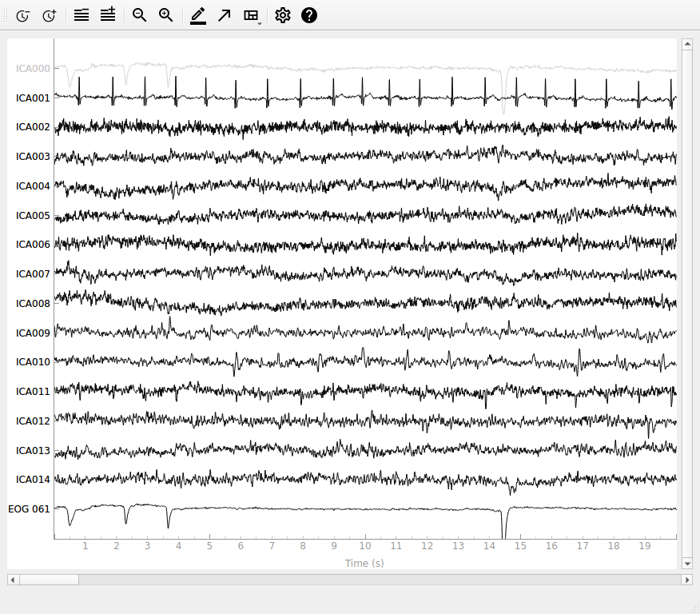Zoom in signal amplitude
This screenshot has width=700, height=614.
pyautogui.click(x=165, y=15)
